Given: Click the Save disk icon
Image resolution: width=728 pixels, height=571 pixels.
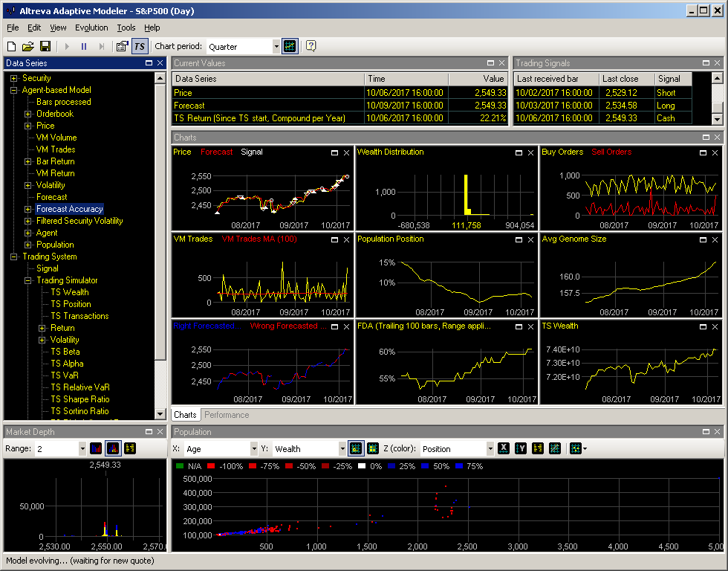Looking at the screenshot, I should pos(45,46).
